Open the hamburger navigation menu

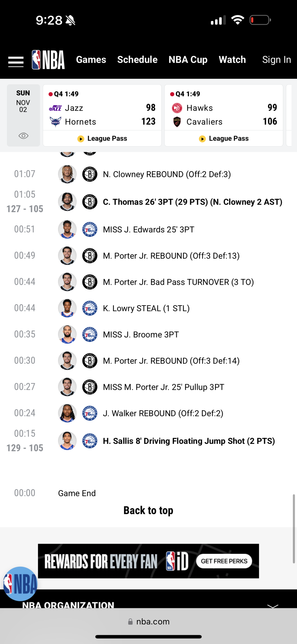click(16, 61)
